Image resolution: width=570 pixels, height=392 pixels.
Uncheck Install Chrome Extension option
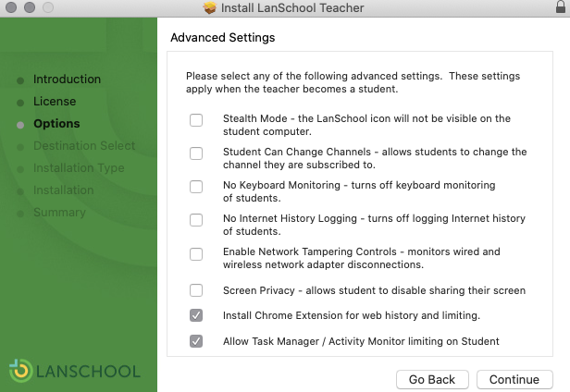click(x=196, y=315)
